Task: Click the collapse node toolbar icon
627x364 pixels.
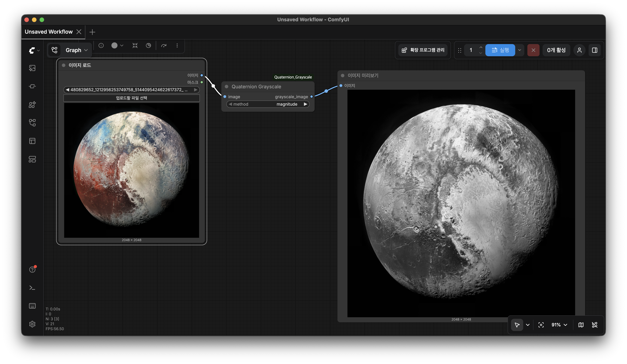Action: tap(135, 46)
